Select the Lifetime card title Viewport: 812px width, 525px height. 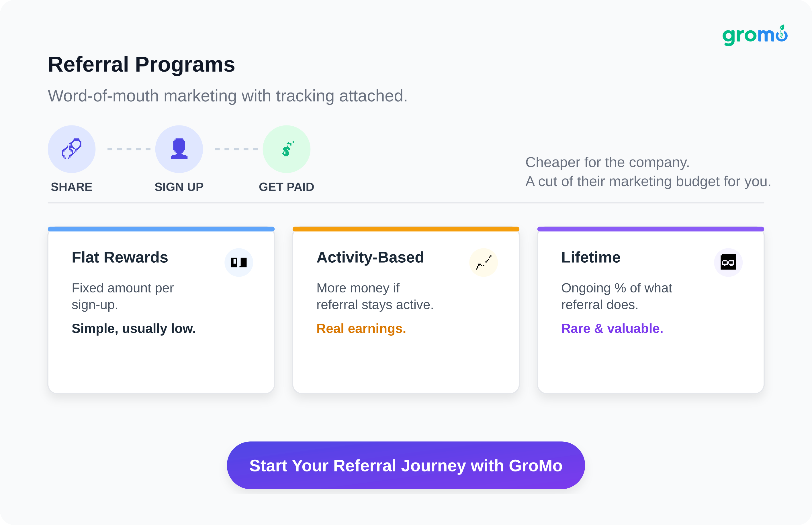click(x=590, y=257)
